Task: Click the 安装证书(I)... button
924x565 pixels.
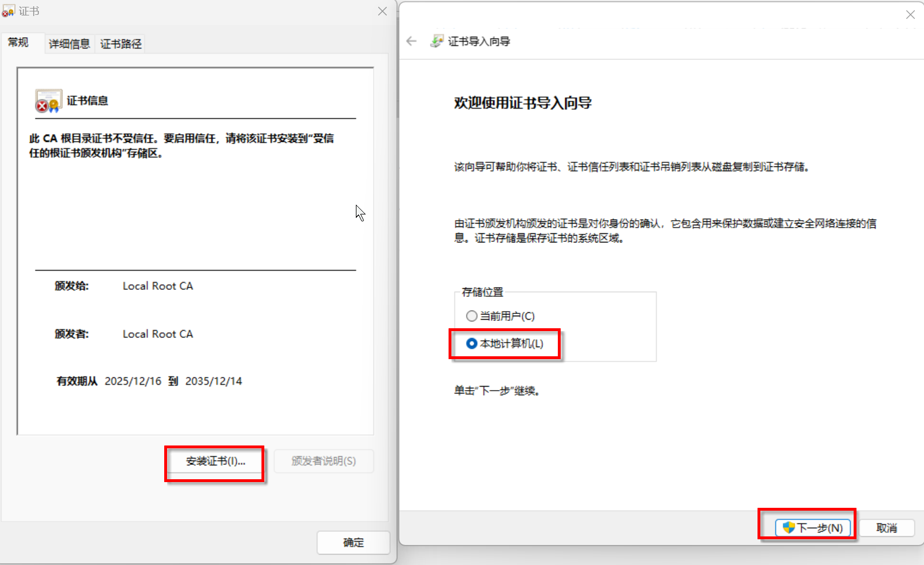Action: 215,461
